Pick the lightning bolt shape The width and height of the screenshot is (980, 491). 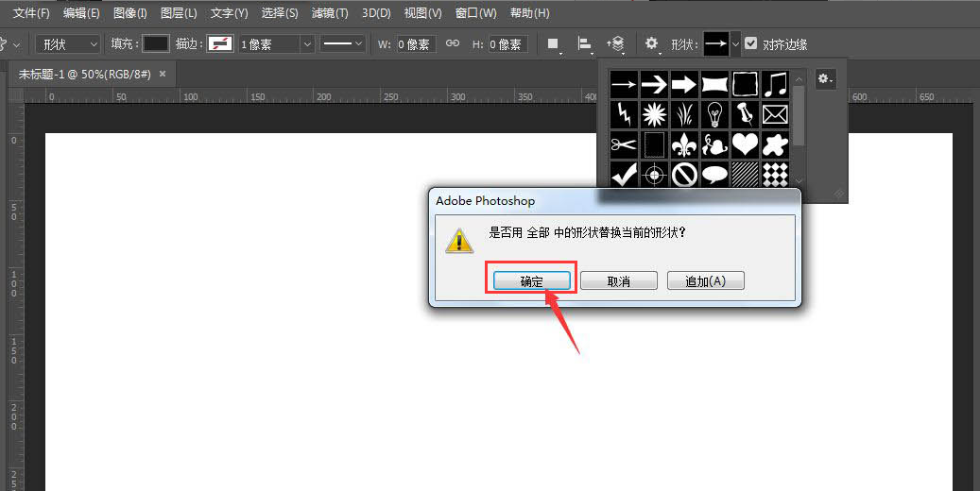point(624,114)
